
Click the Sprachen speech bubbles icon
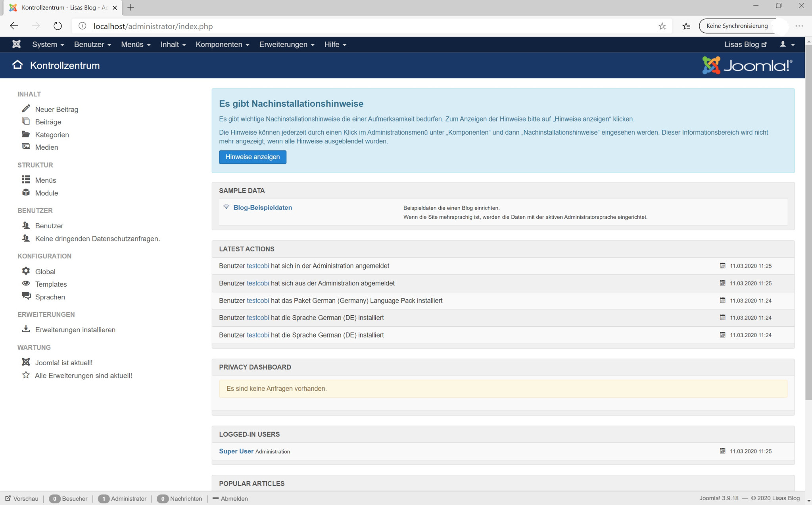26,296
